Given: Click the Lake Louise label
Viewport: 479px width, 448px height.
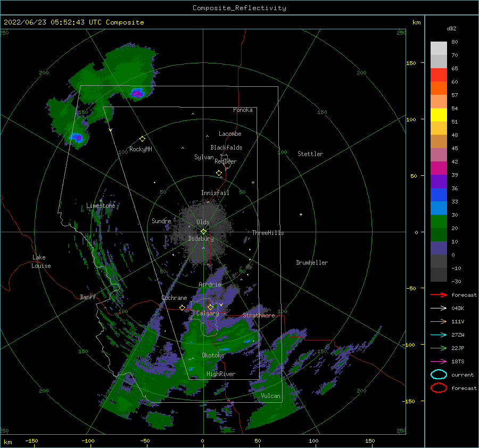Looking at the screenshot, I should point(41,262).
